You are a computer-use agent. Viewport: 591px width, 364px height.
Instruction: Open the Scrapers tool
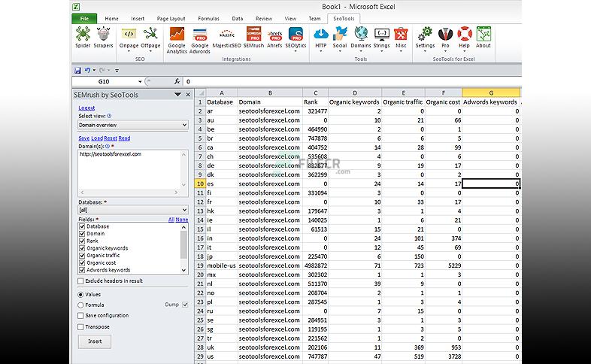(x=103, y=37)
